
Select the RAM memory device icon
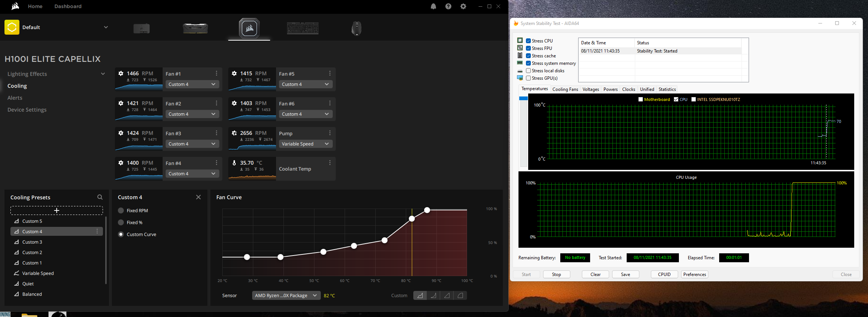point(195,28)
